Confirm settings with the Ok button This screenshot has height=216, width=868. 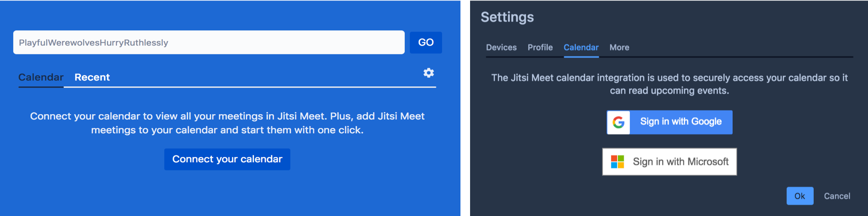tap(800, 196)
